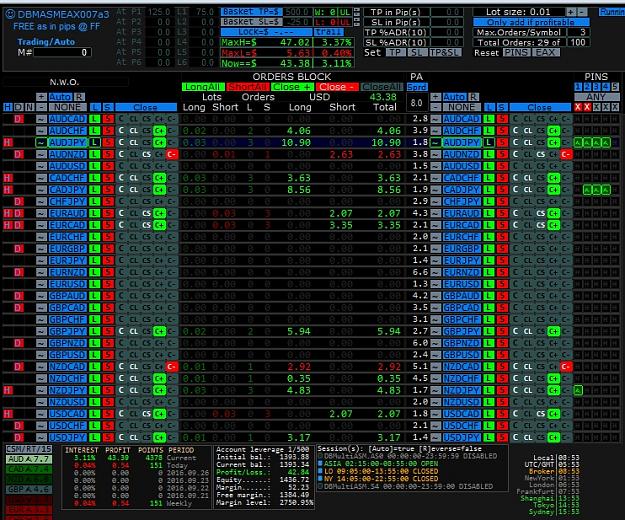Click the Max.Orders/Symbol value 3
This screenshot has width=625, height=520.
[578, 32]
